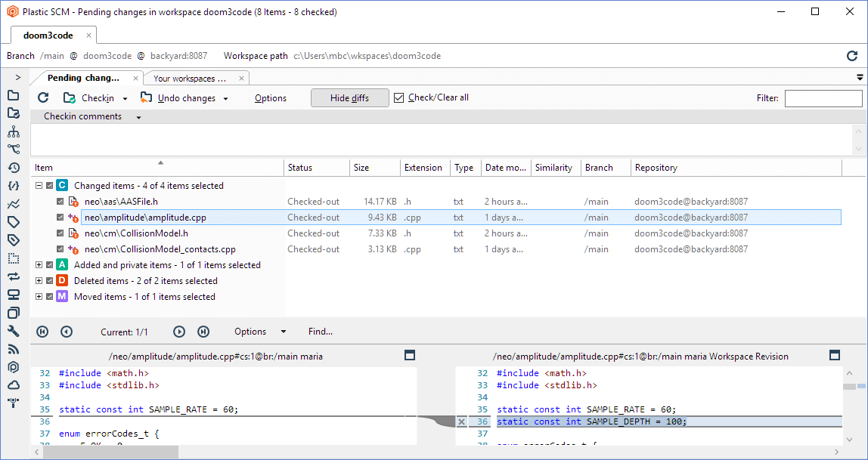Open the Labels tag icon in sidebar
Viewport: 868px width, 460px height.
(14, 222)
